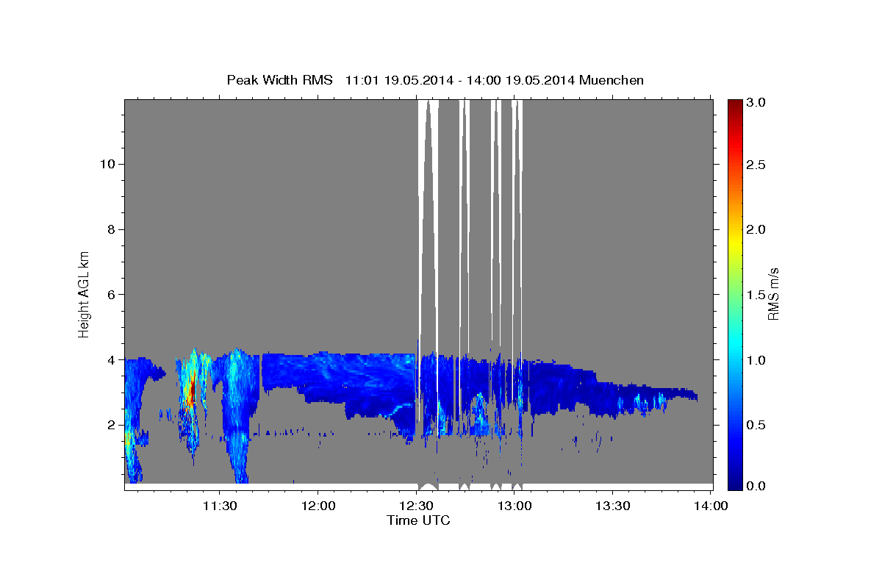This screenshot has width=882, height=588.
Task: Click the colorbar value '1.5'
Action: (x=758, y=295)
